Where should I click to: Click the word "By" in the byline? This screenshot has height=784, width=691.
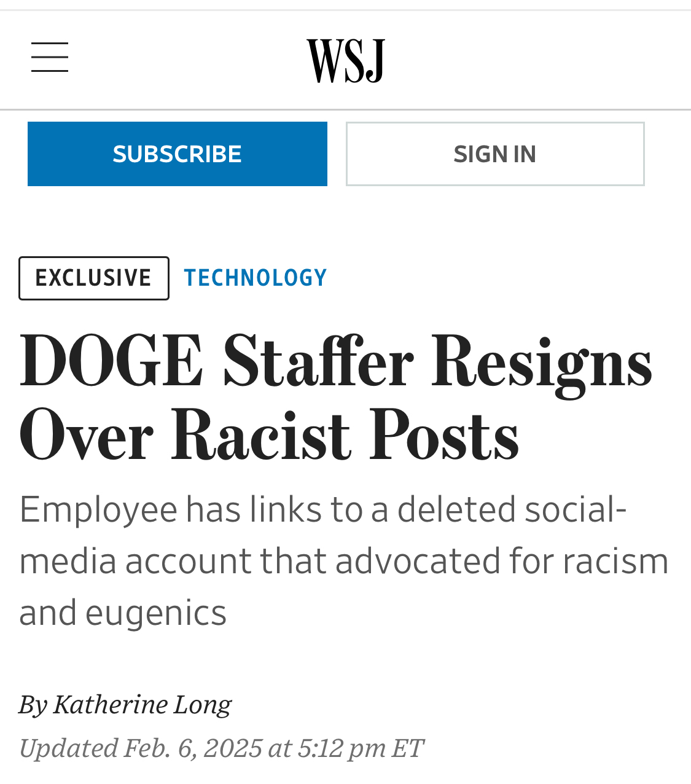pyautogui.click(x=33, y=704)
